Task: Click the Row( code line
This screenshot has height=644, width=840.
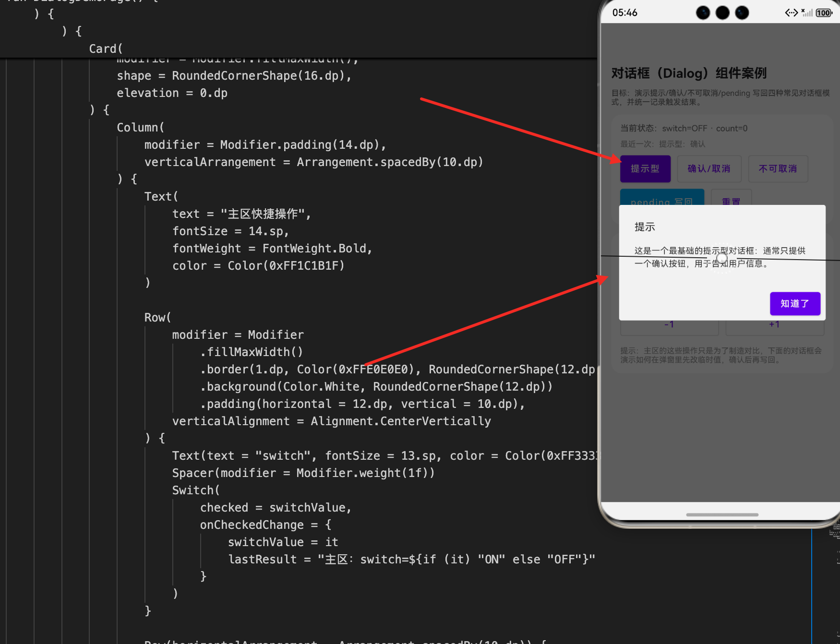Action: 157,318
